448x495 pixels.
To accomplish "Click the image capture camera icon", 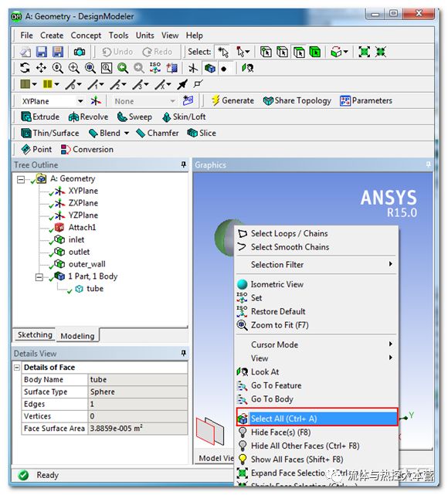I will tap(80, 52).
